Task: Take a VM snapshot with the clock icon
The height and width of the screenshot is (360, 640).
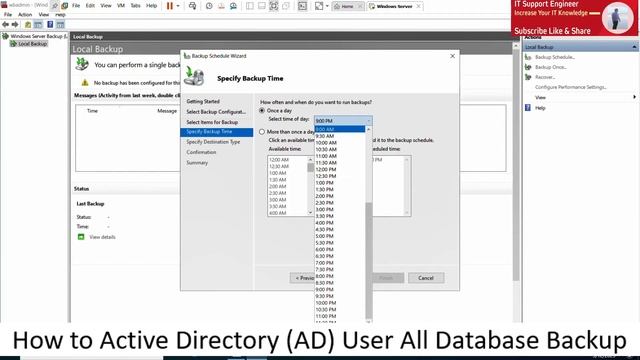Action: (209, 6)
